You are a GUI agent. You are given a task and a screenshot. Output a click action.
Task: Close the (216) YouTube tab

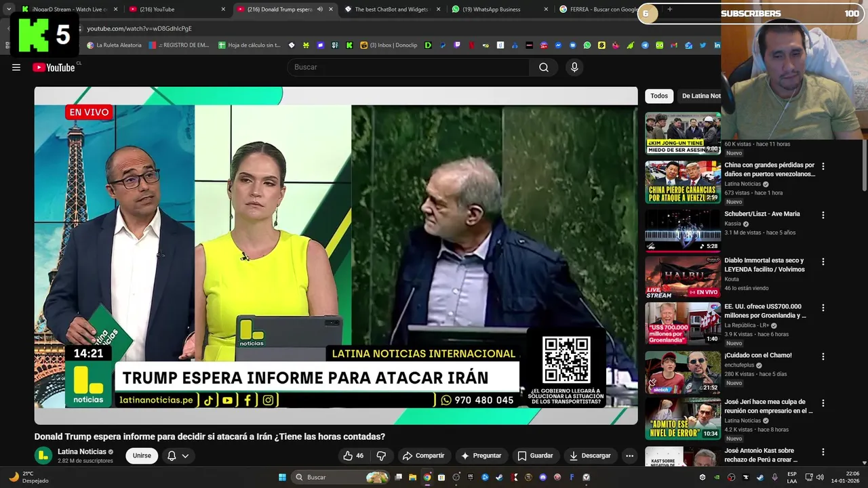tap(223, 9)
